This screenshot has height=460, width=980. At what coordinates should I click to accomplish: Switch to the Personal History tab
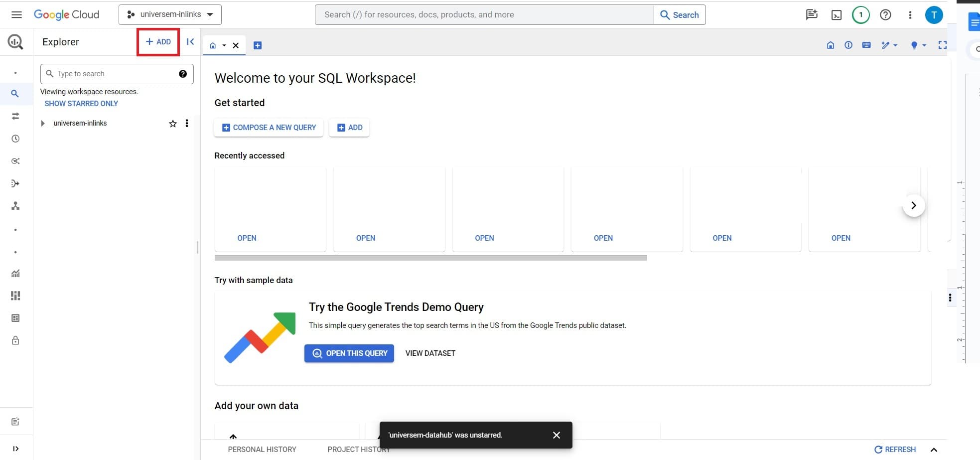[x=262, y=450]
